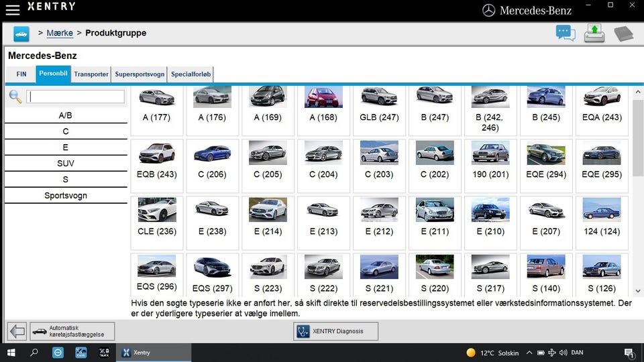
Task: Click the scroll-down arrow of model list
Action: pyautogui.click(x=637, y=292)
